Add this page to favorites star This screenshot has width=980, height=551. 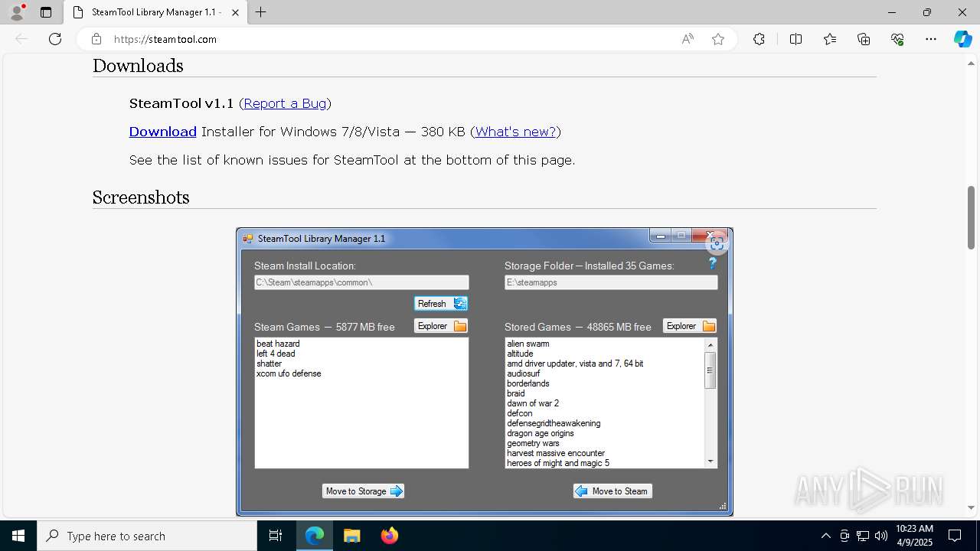click(718, 39)
